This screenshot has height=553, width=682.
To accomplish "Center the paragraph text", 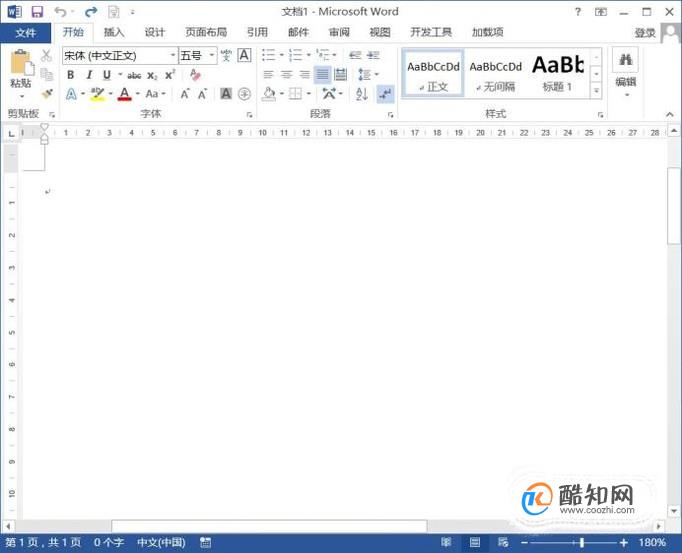I will 286,74.
